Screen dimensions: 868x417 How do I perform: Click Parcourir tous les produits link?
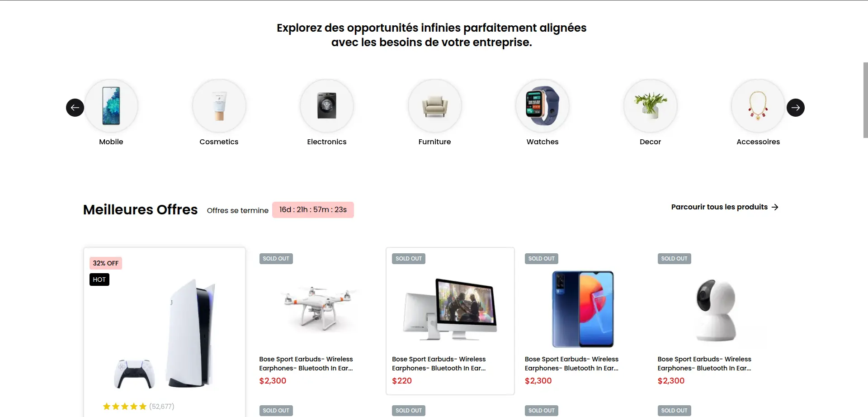[x=719, y=207]
